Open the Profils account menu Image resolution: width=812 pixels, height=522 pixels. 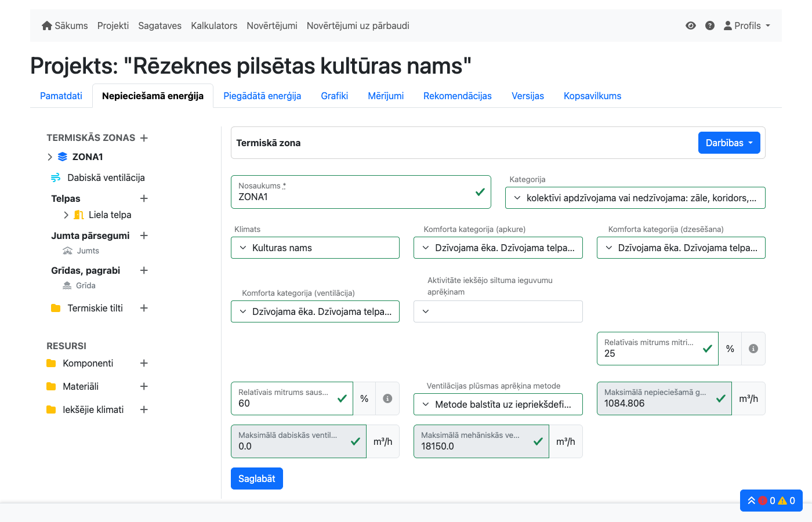747,26
